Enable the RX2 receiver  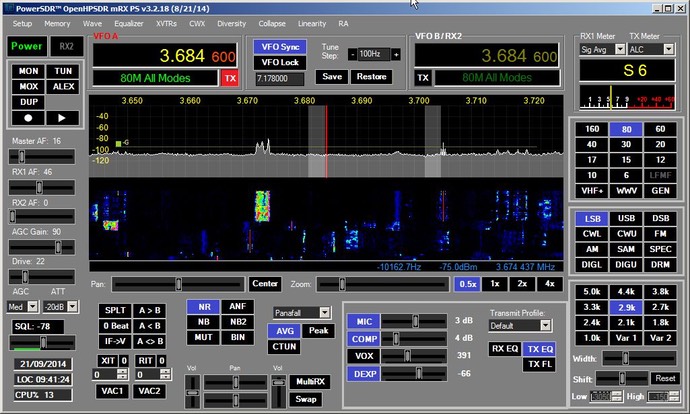click(x=66, y=46)
